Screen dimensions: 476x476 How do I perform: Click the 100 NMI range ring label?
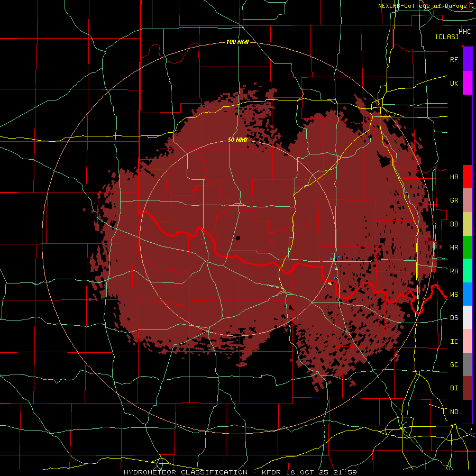click(x=237, y=42)
